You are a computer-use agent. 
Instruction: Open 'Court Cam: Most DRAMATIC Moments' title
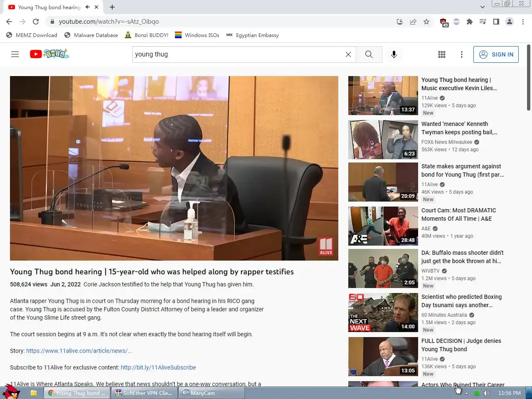[x=458, y=214]
